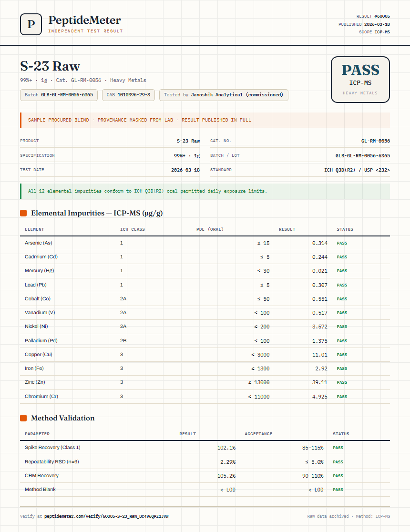
Task: Click the Palladium (Pd) row label
Action: [x=41, y=341]
